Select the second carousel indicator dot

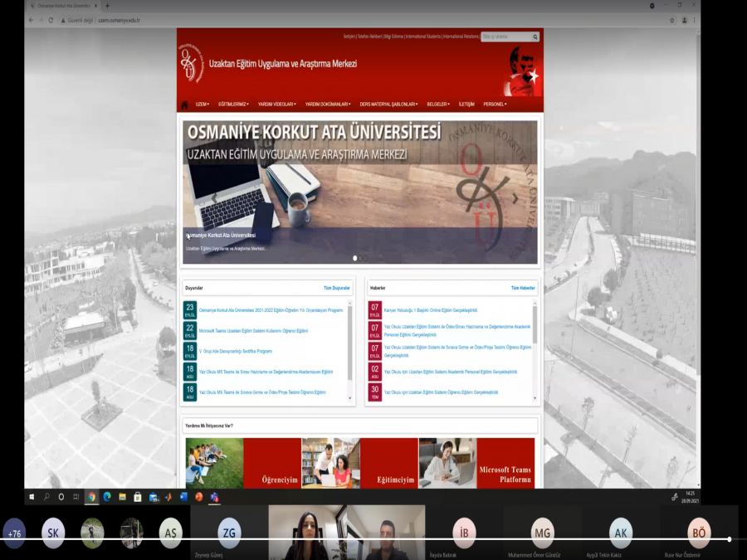[x=360, y=258]
